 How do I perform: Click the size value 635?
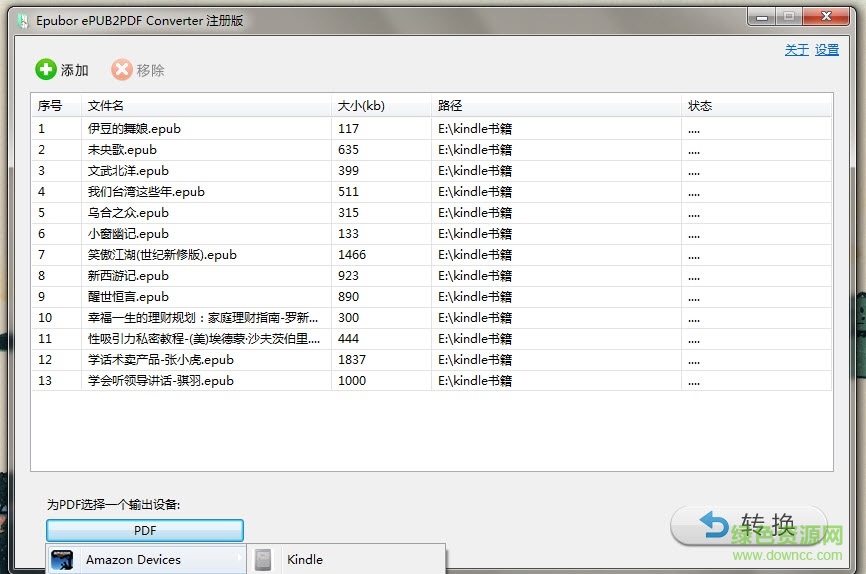pos(348,150)
